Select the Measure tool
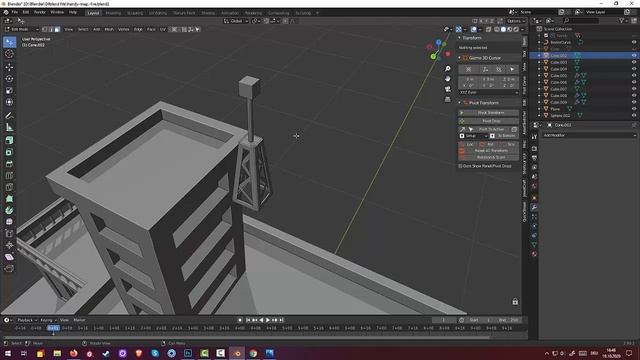 pos(9,128)
